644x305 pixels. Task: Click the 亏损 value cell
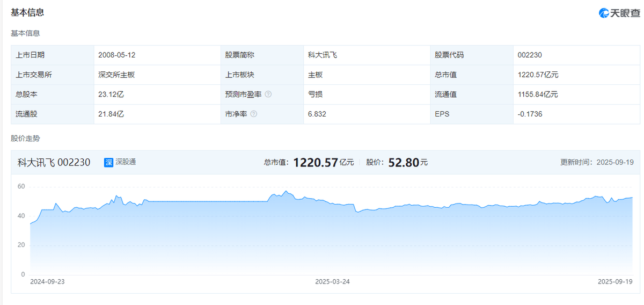[367, 94]
